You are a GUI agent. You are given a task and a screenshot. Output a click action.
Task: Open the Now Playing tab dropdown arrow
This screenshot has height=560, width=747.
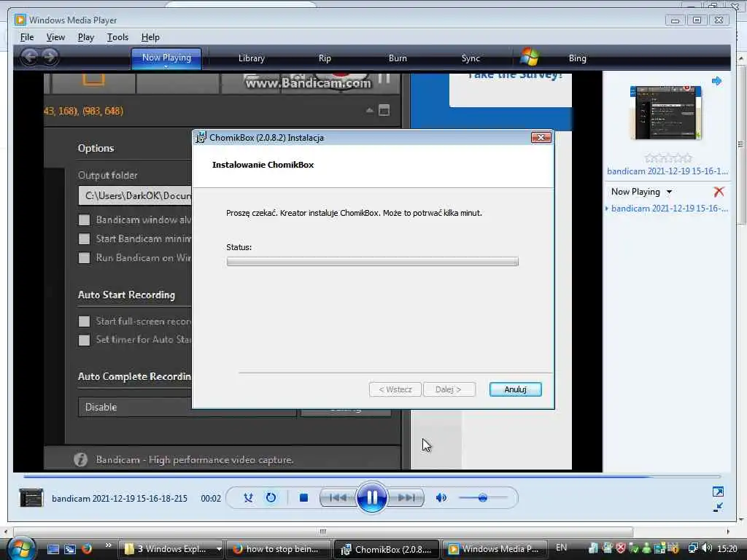(166, 67)
